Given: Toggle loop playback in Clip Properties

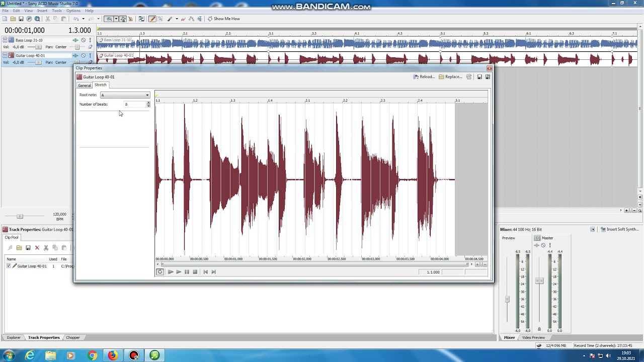Looking at the screenshot, I should (160, 272).
